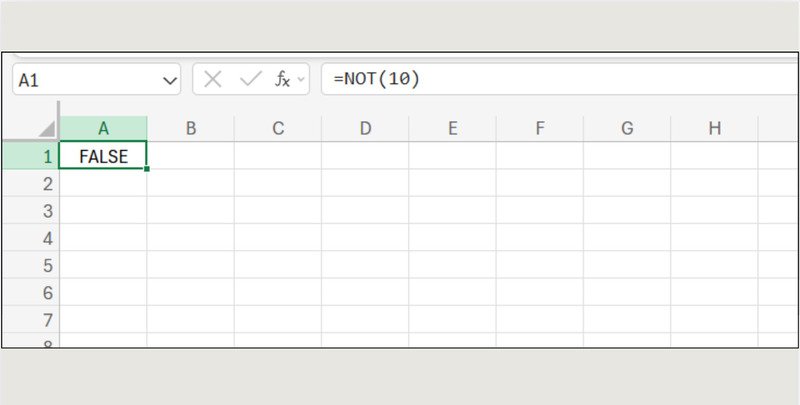Expand the Name Box dropdown arrow
This screenshot has height=405, width=800.
pyautogui.click(x=168, y=80)
